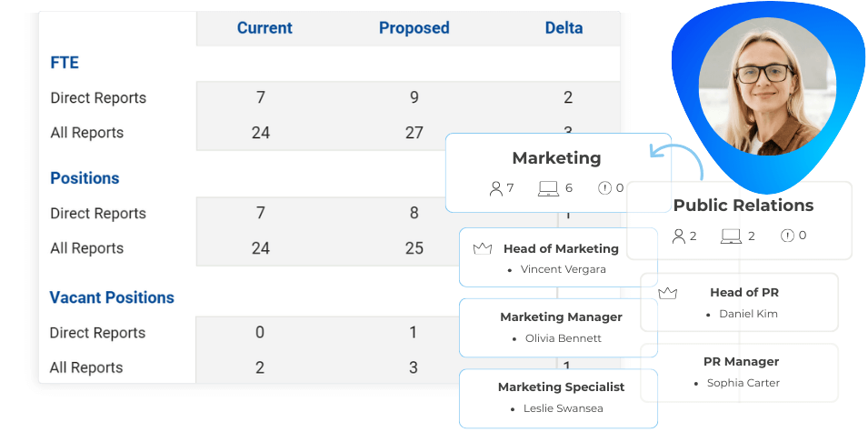Image resolution: width=868 pixels, height=432 pixels.
Task: Open the Marketing department card title
Action: click(x=556, y=158)
